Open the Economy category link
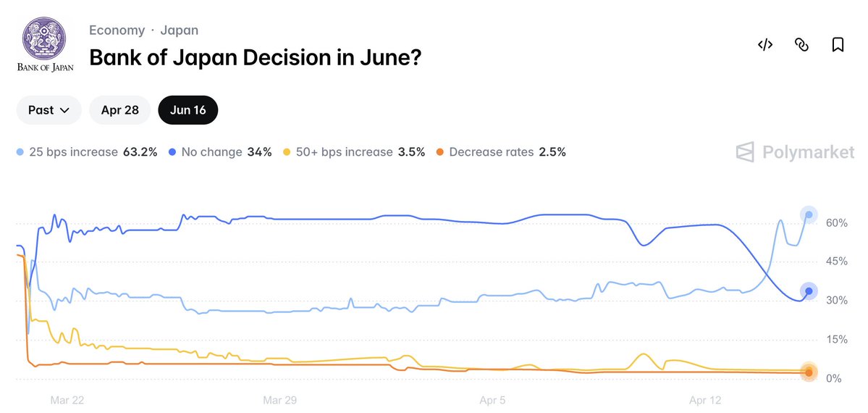The width and height of the screenshot is (868, 413). click(117, 30)
